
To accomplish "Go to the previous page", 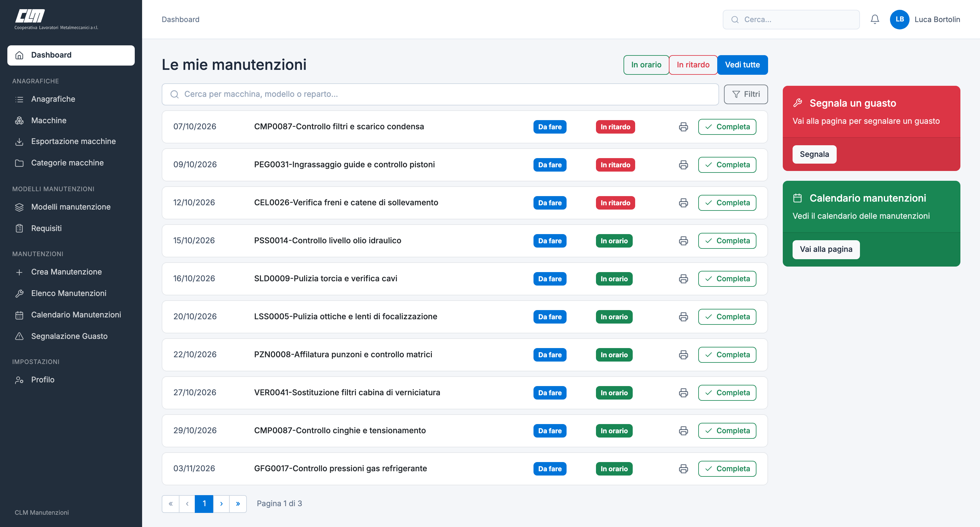I will pyautogui.click(x=187, y=504).
